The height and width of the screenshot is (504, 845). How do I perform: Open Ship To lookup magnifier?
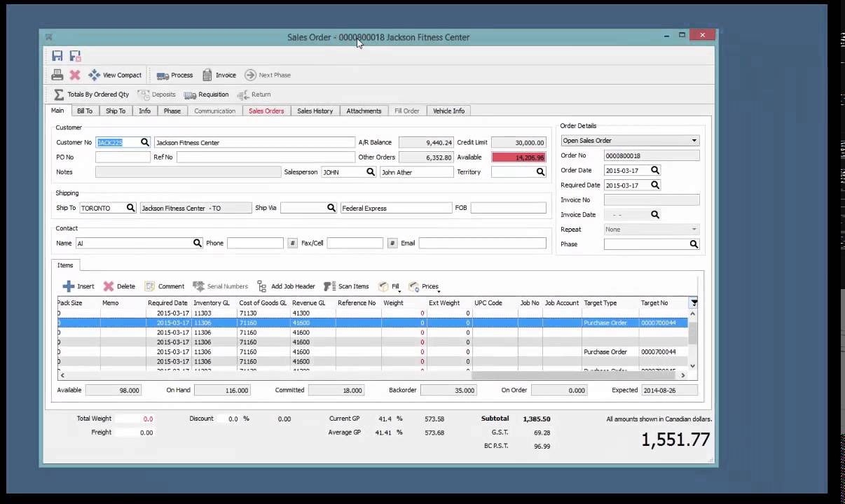point(130,208)
